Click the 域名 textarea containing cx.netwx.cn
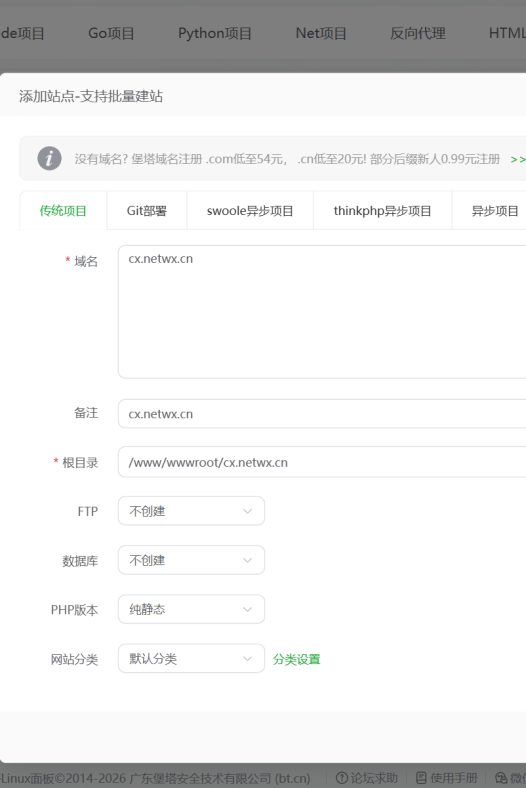The width and height of the screenshot is (526, 788). point(322,312)
